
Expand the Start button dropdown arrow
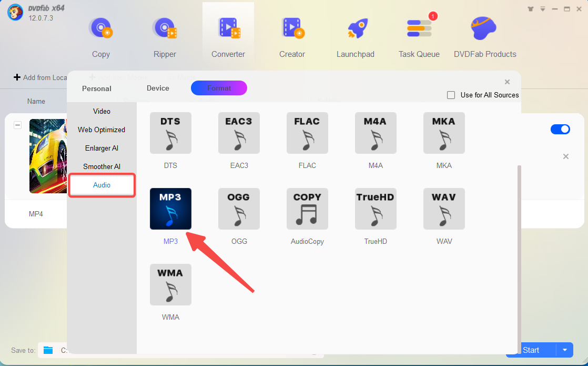click(x=565, y=350)
